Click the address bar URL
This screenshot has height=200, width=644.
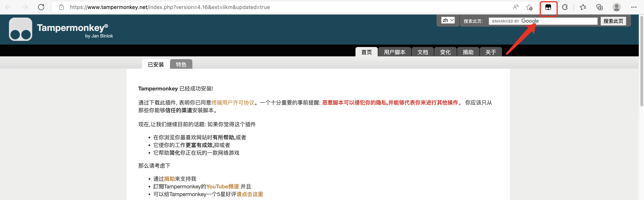coord(170,7)
